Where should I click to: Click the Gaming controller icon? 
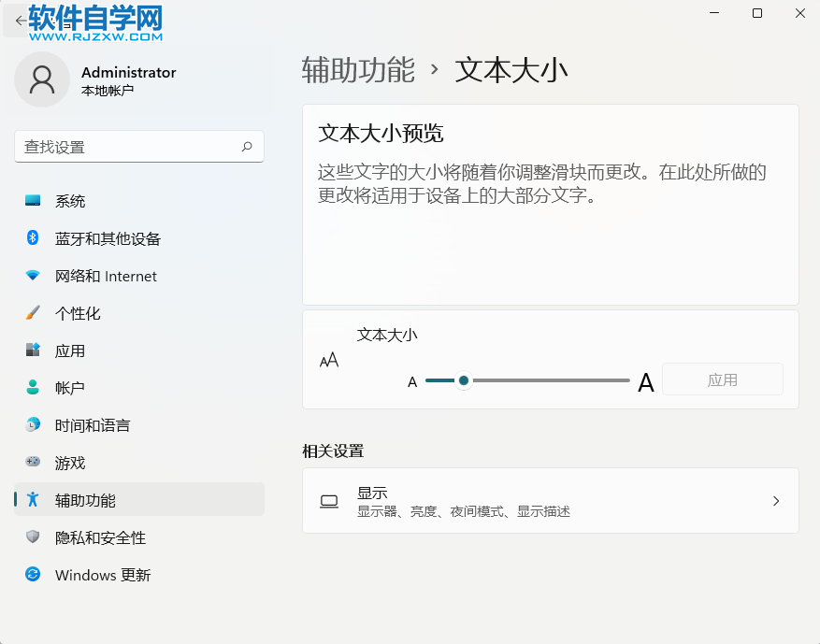[33, 463]
